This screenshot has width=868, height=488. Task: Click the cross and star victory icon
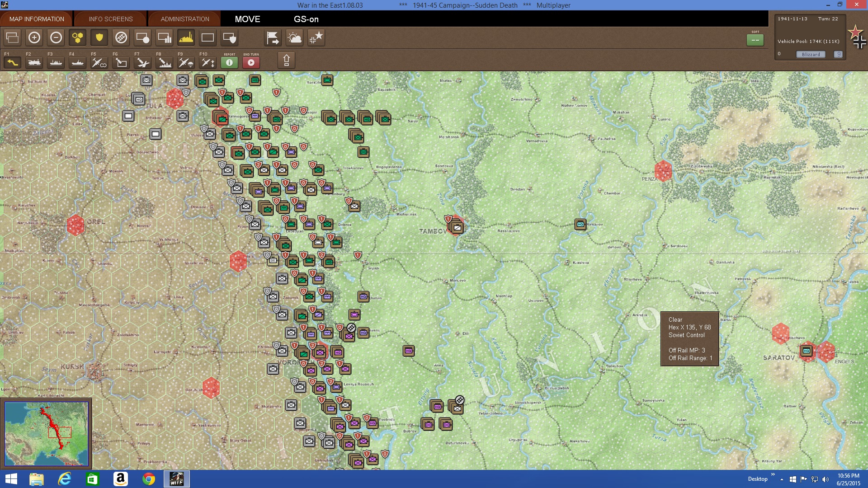click(x=316, y=38)
